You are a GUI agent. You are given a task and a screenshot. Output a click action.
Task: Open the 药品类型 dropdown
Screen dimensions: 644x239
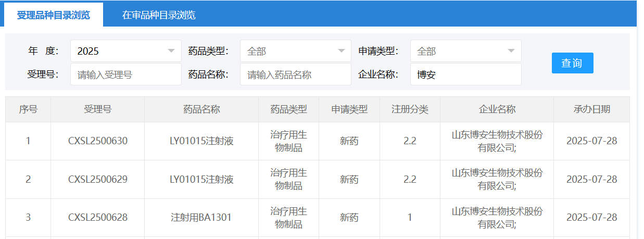296,51
